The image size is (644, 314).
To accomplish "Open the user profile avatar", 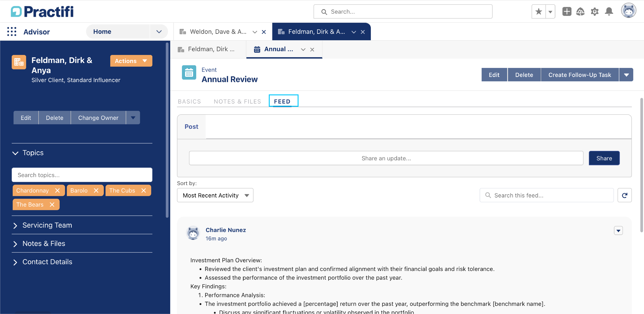I will (x=629, y=11).
